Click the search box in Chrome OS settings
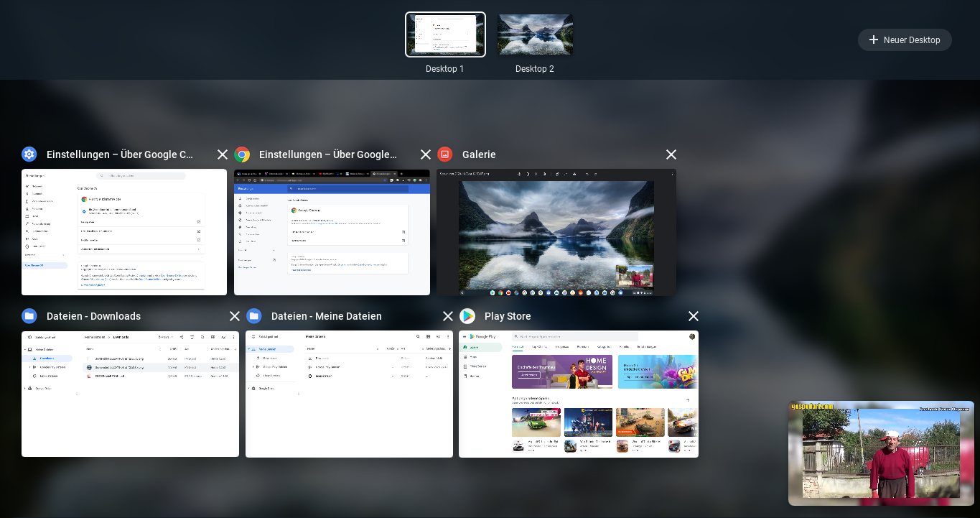Screen dimensions: 980x518 (x=141, y=175)
